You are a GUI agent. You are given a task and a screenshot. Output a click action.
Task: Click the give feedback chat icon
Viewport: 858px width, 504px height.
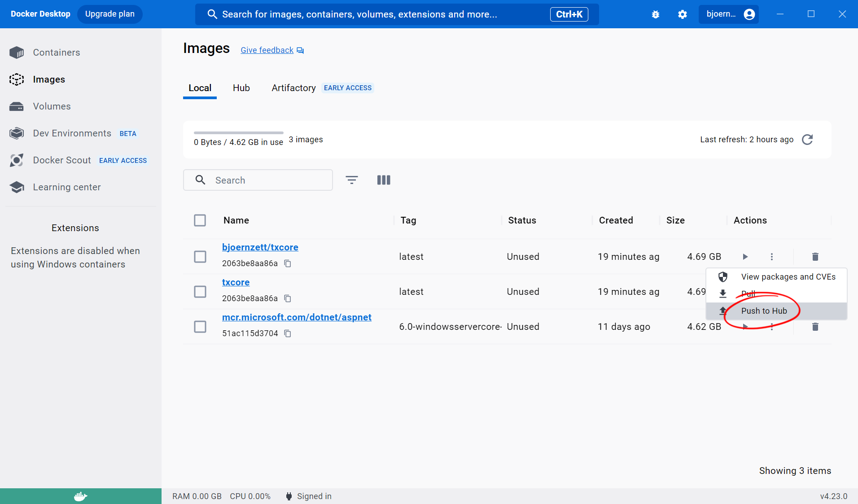pos(300,51)
